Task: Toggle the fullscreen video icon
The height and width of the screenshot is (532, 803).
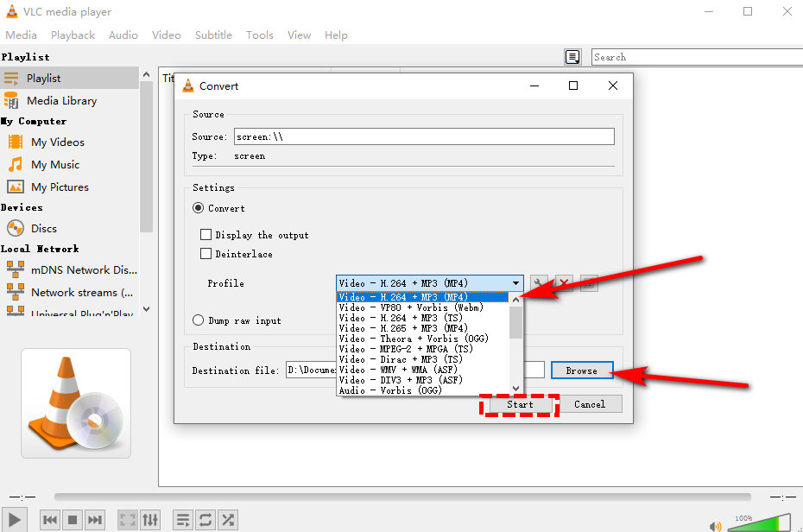Action: coord(127,520)
